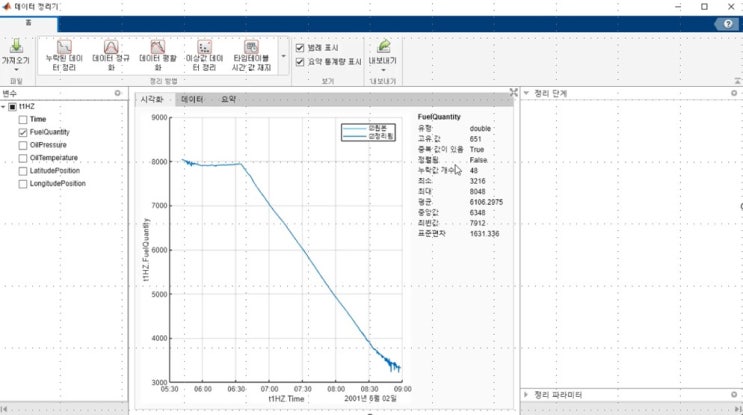Check the LatitudePosition variable checkbox
743x415 pixels.
(23, 171)
